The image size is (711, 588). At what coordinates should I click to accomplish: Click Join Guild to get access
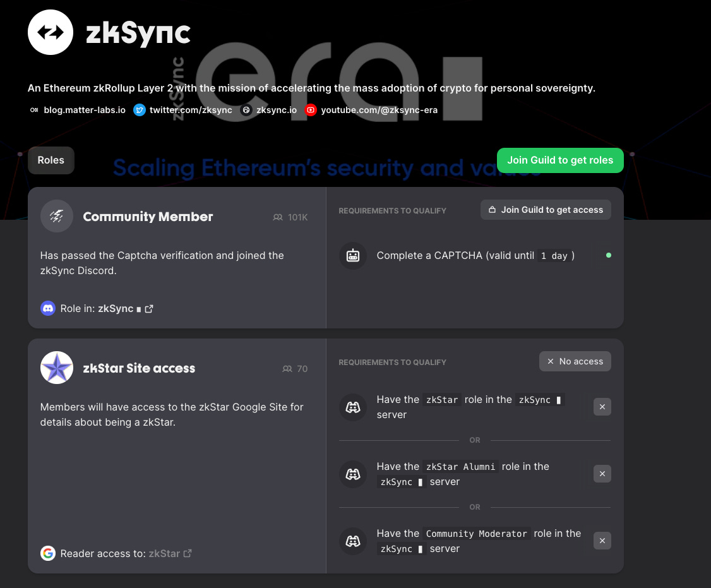[x=546, y=210]
